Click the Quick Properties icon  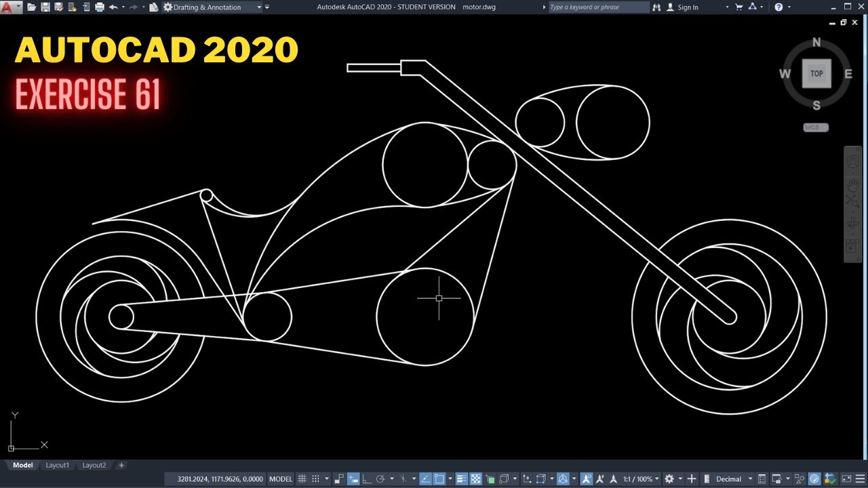[762, 479]
